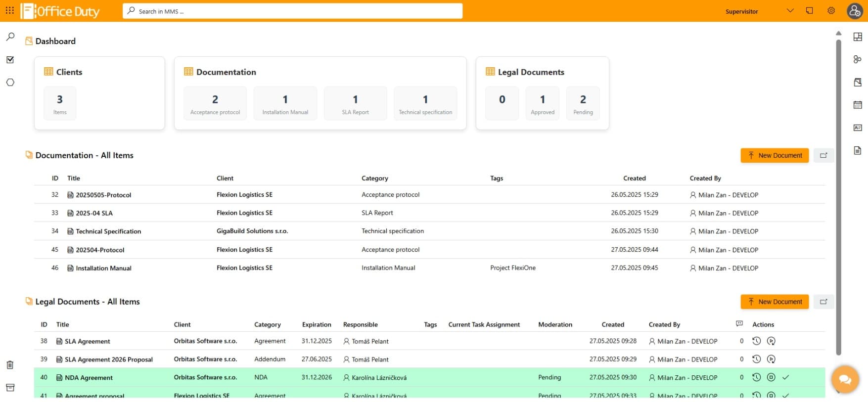Click the Documentation summary card title
Image resolution: width=868 pixels, height=402 pixels.
(x=226, y=72)
